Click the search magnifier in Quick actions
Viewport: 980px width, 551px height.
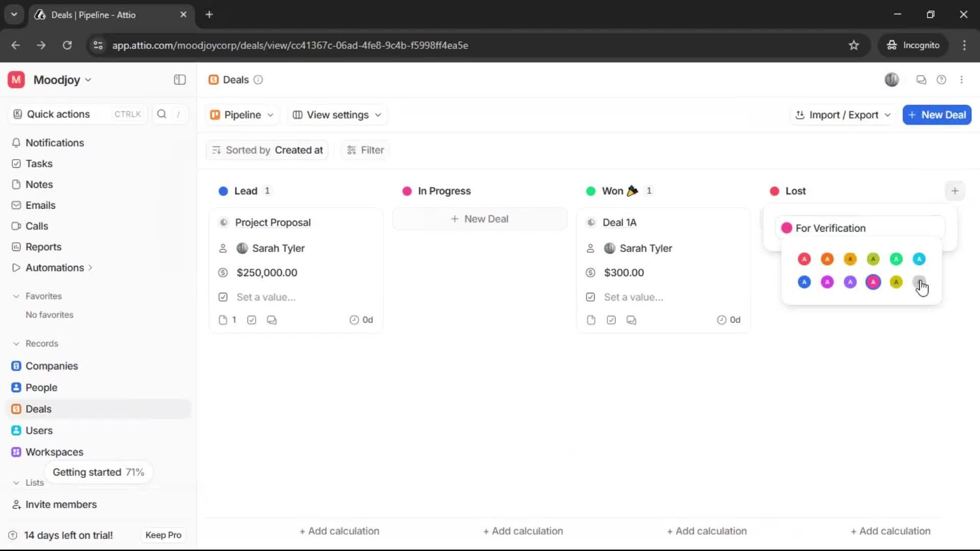click(161, 114)
